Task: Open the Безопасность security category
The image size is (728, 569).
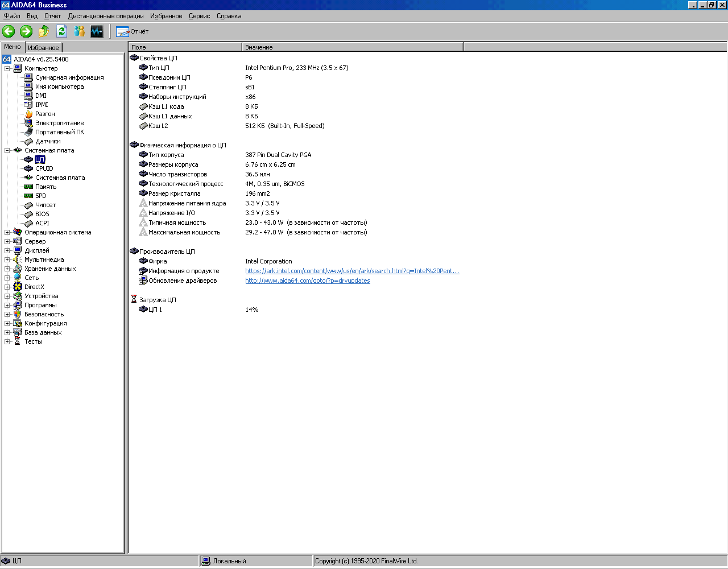Action: [44, 314]
